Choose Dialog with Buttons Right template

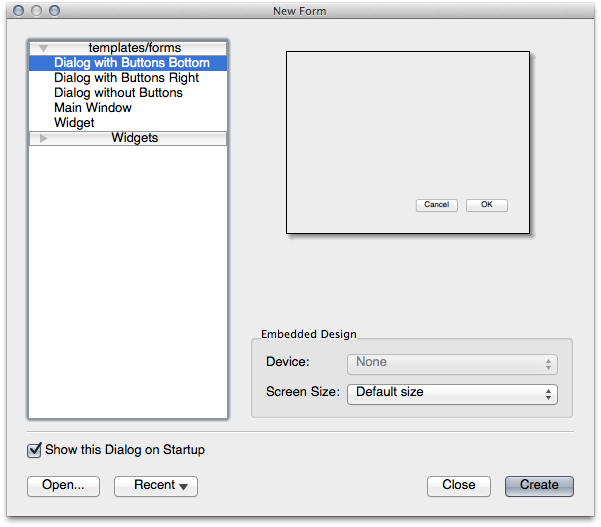126,78
